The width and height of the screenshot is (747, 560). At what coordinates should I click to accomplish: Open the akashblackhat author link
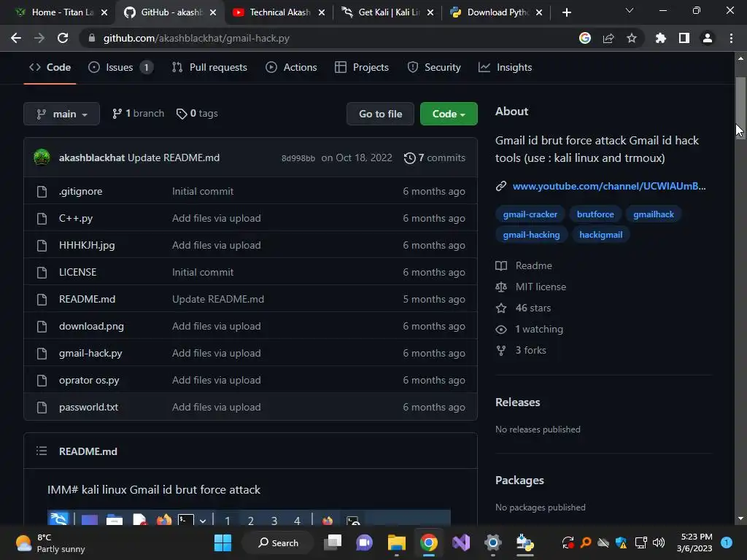pyautogui.click(x=91, y=157)
